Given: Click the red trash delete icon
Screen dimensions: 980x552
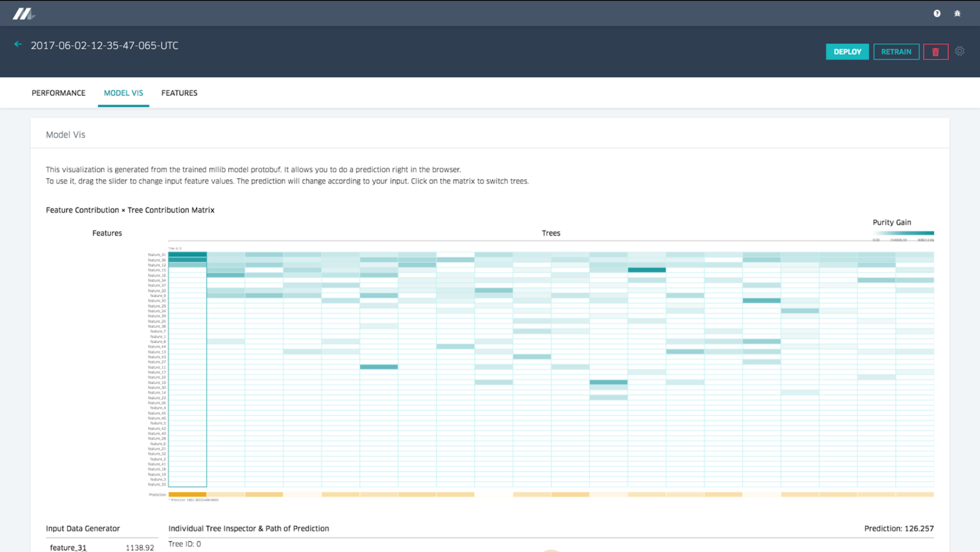Looking at the screenshot, I should pyautogui.click(x=935, y=51).
